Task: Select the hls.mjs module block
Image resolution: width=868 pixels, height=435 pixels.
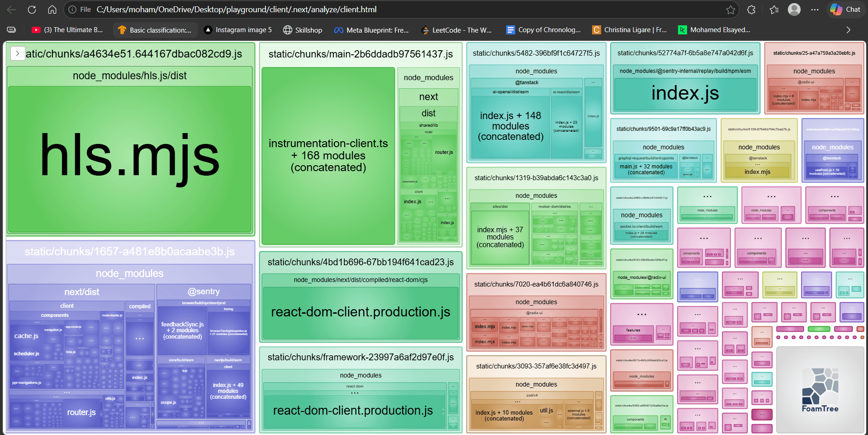Action: (x=130, y=159)
